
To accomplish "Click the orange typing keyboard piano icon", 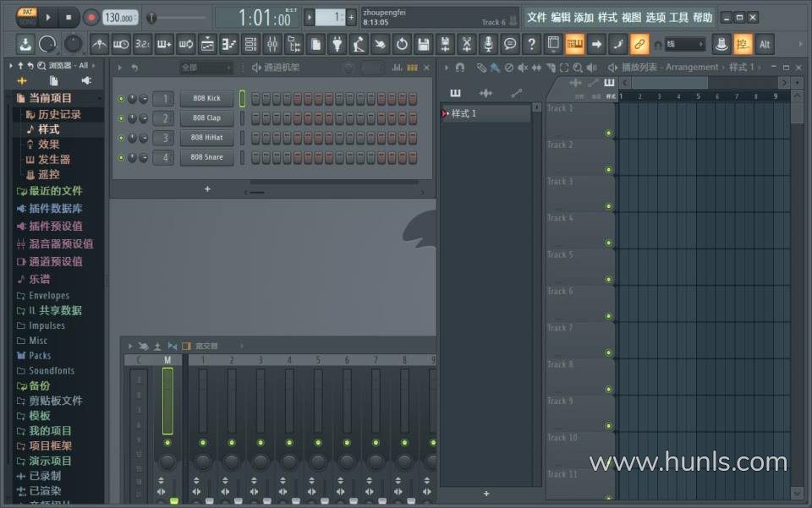I will coord(575,45).
